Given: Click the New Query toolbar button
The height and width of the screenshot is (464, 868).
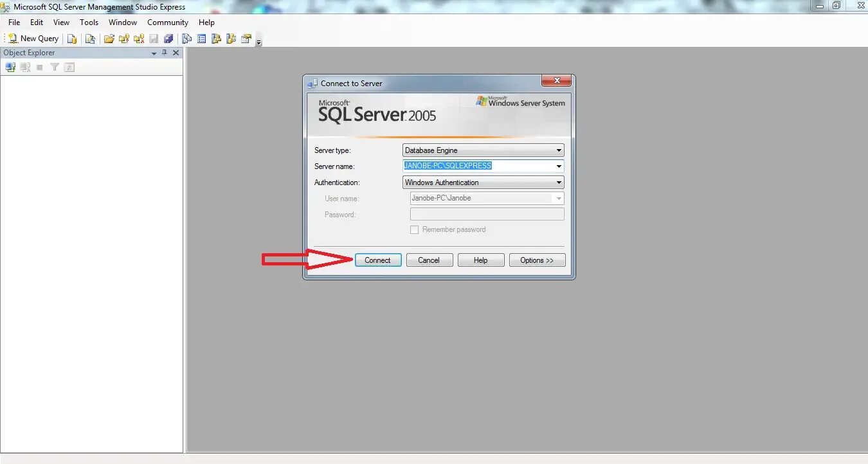Looking at the screenshot, I should click(33, 39).
